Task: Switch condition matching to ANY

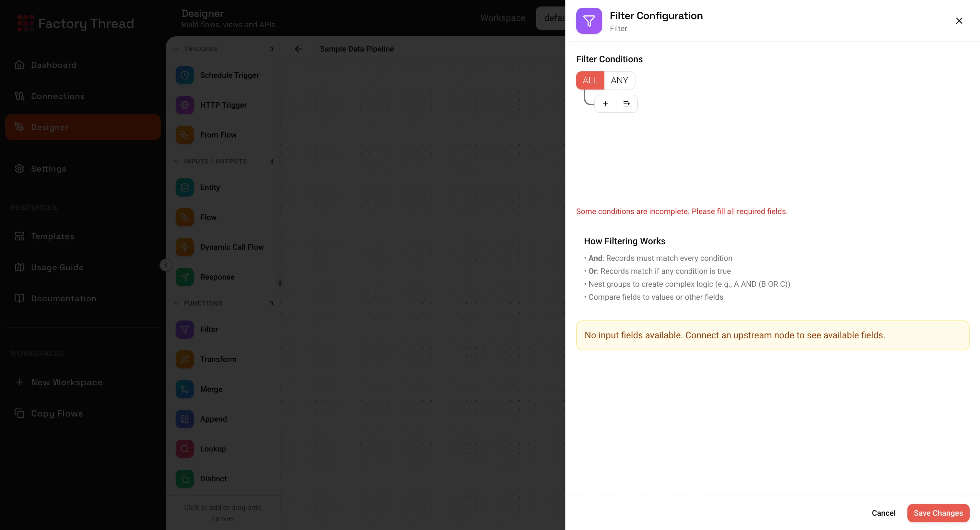Action: [619, 80]
